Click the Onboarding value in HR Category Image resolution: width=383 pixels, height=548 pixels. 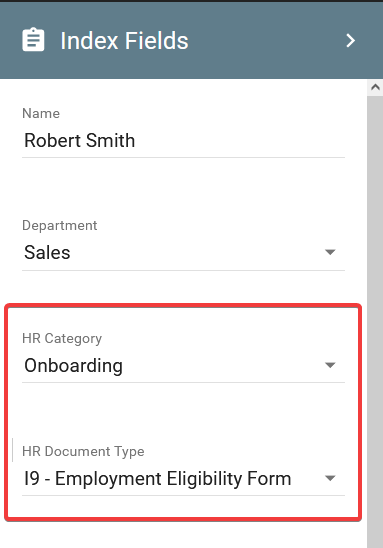[73, 366]
